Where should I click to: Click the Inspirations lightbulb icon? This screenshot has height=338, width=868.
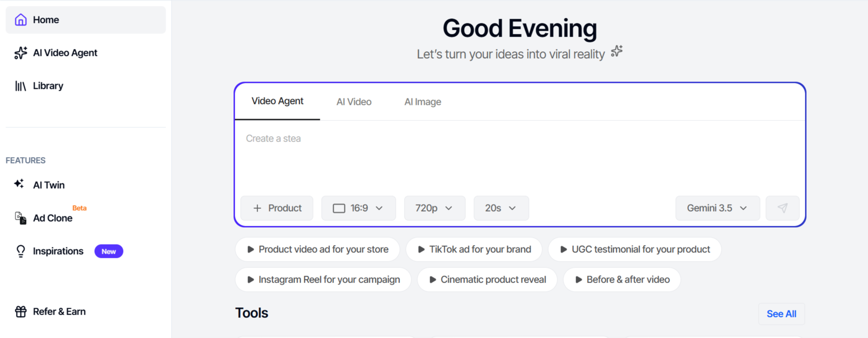tap(21, 251)
